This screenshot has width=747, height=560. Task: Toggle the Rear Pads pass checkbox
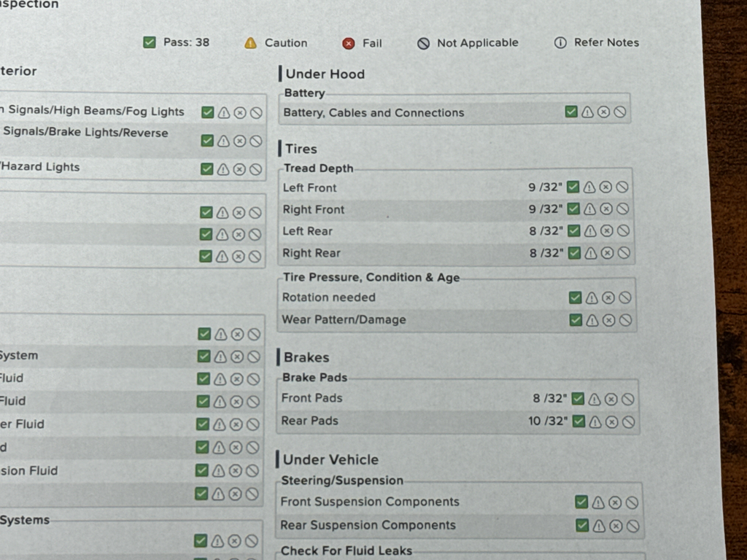pos(578,421)
